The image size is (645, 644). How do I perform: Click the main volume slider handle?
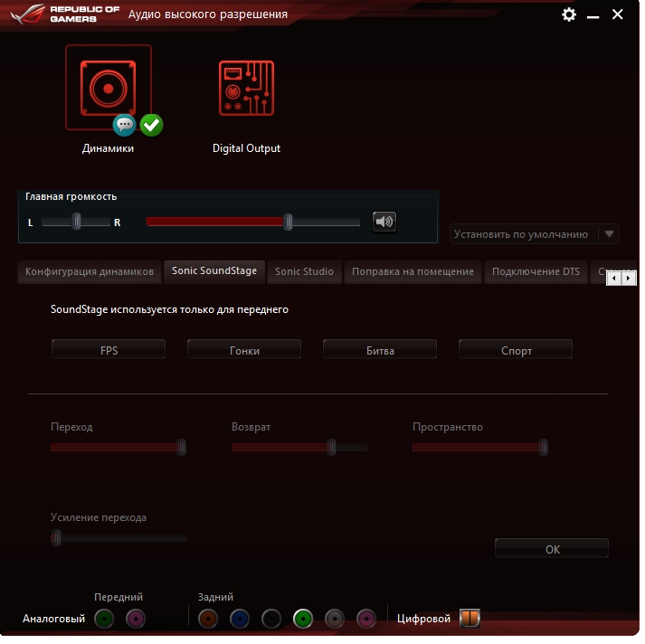(288, 223)
